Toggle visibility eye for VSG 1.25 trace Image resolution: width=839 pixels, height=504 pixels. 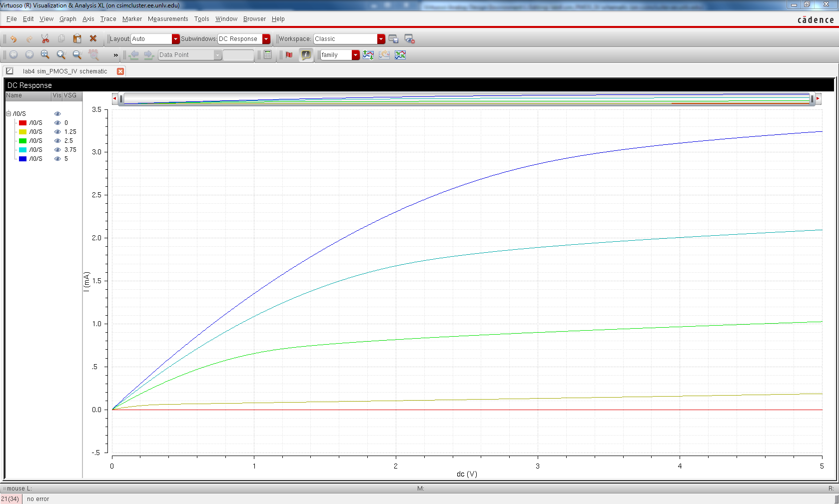(57, 132)
